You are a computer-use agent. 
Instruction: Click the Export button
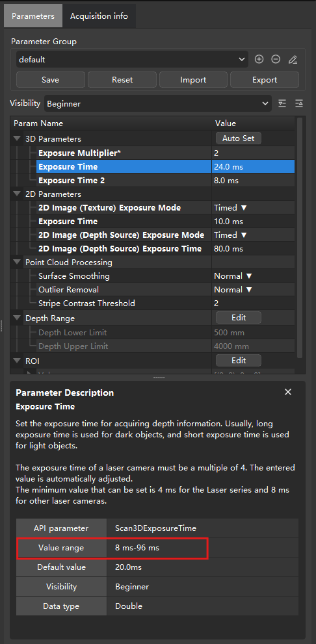265,80
